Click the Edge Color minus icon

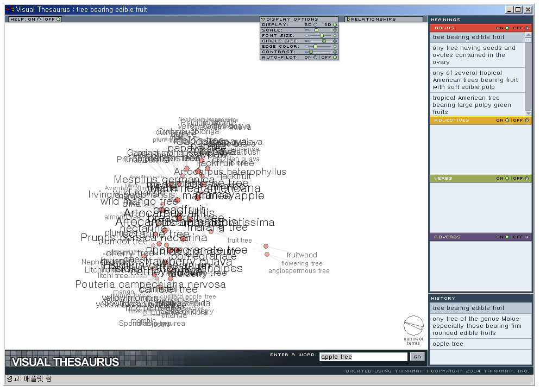306,47
